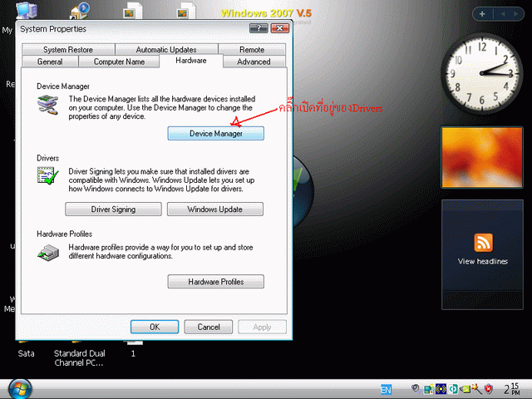The image size is (532, 399).
Task: Select the Sata desktop item label
Action: 26,353
